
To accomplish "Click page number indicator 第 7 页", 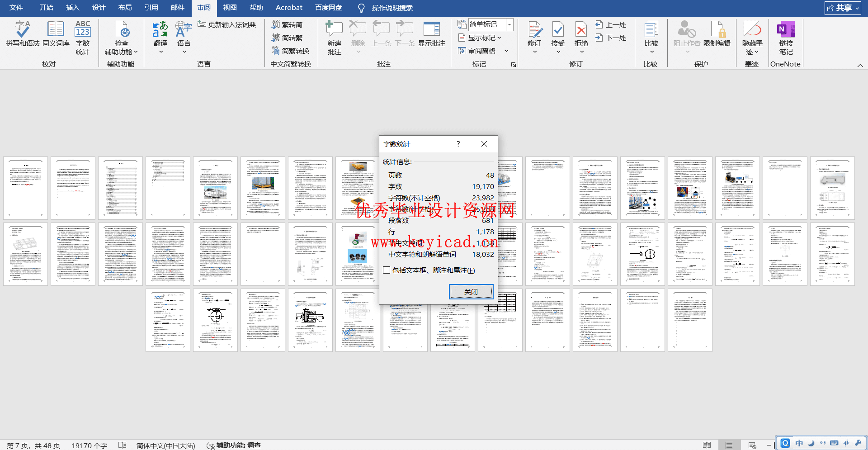I will [33, 445].
